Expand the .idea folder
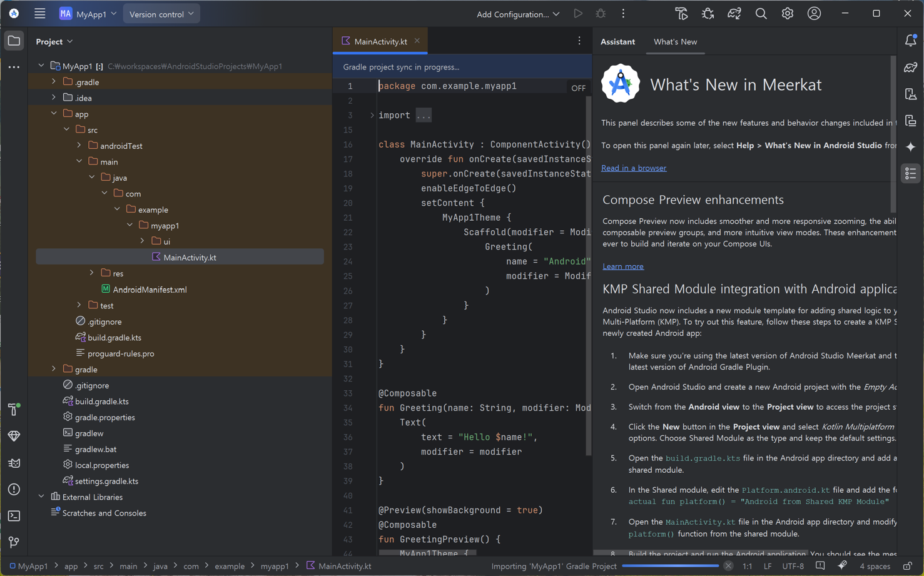Viewport: 924px width, 576px height. [54, 98]
